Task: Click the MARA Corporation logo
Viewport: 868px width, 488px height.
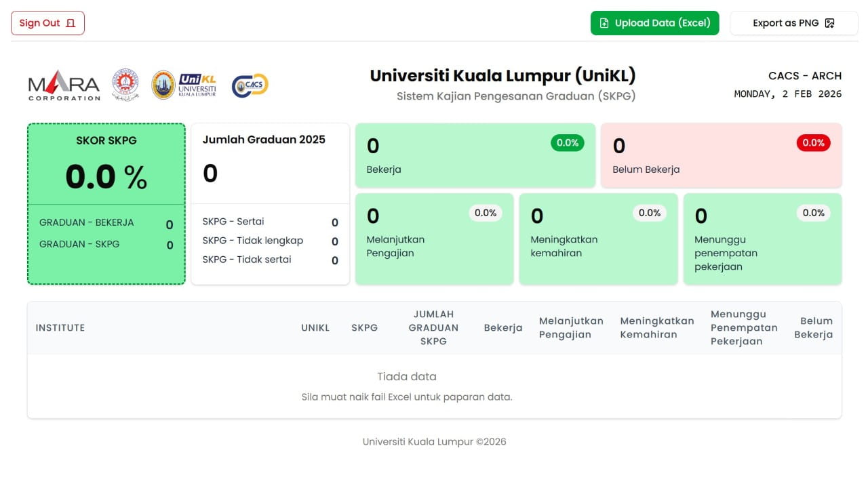Action: pos(63,85)
